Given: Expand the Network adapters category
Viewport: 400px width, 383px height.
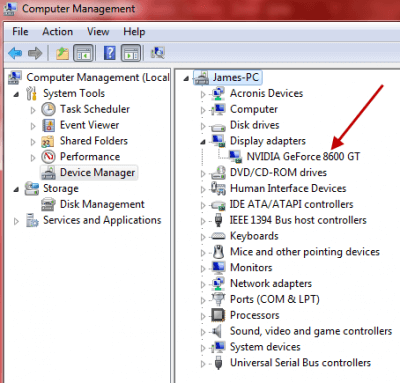Looking at the screenshot, I should [x=203, y=284].
